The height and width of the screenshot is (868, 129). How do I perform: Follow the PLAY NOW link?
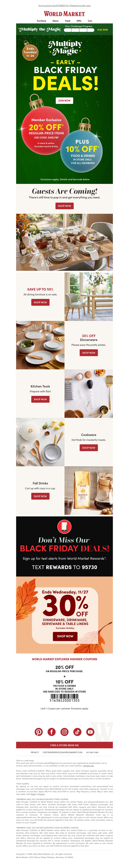[102, 30]
